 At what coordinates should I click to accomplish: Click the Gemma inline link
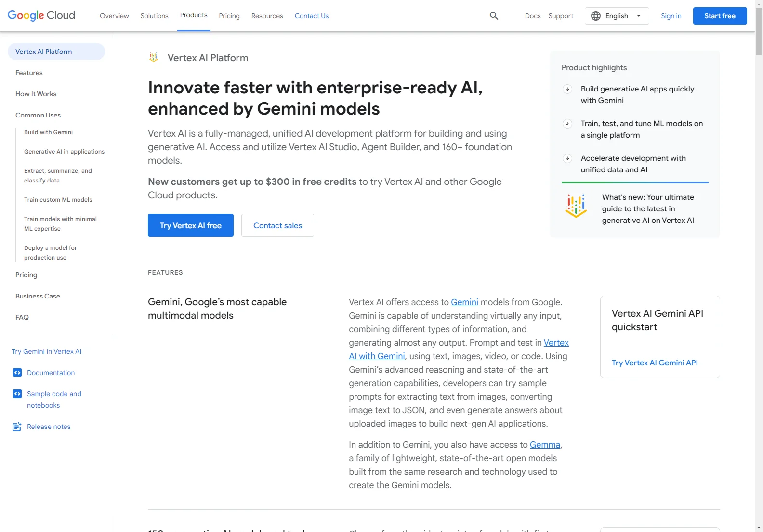click(545, 444)
